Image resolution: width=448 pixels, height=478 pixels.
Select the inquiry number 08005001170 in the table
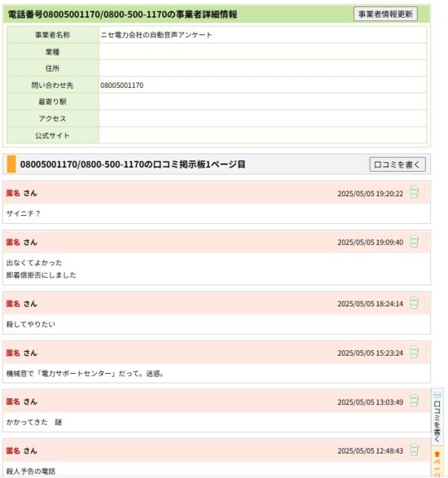click(121, 86)
